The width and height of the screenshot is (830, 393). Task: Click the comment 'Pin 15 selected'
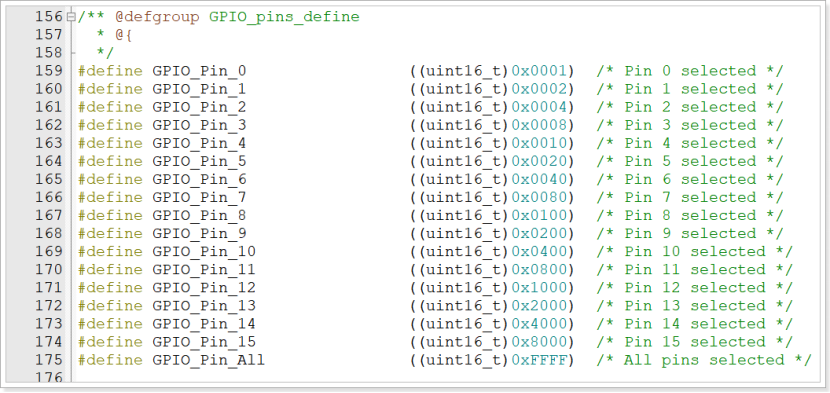pos(695,342)
